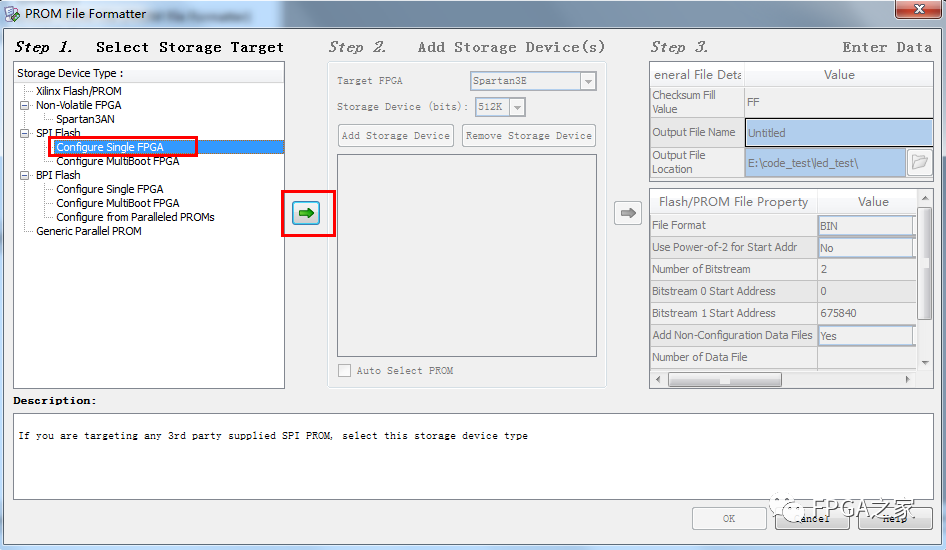Click the horizontal scrollbar left arrow
Viewport: 946px width, 550px height.
point(658,379)
